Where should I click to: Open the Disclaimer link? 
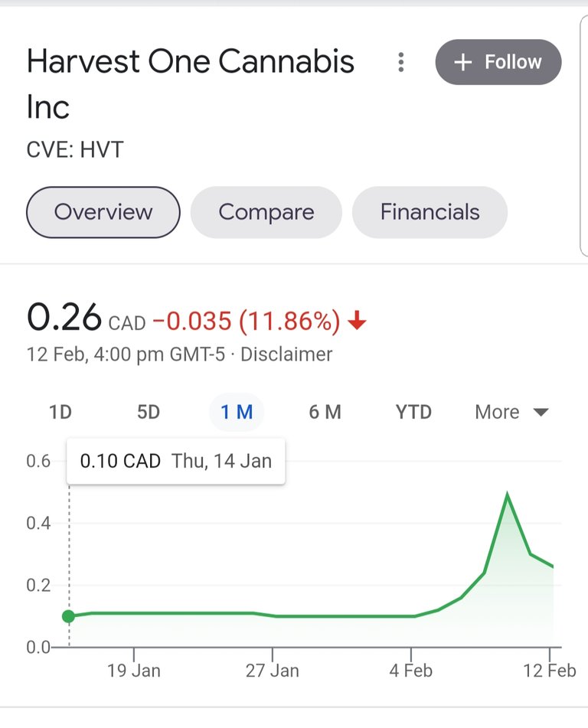tap(286, 354)
